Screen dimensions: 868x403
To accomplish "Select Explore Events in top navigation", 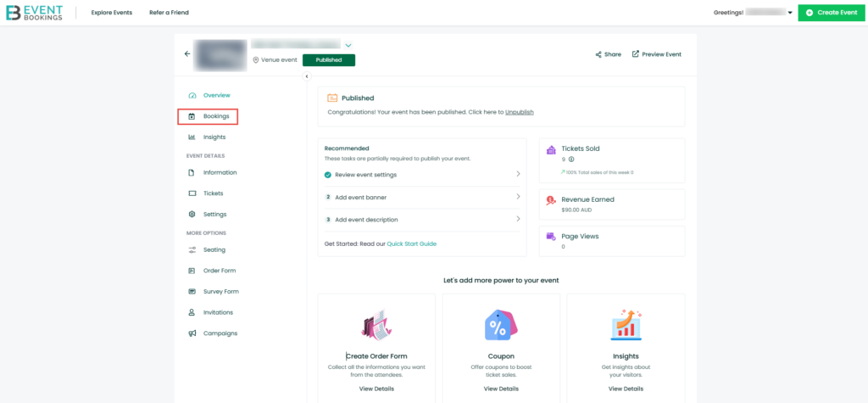I will [x=112, y=13].
